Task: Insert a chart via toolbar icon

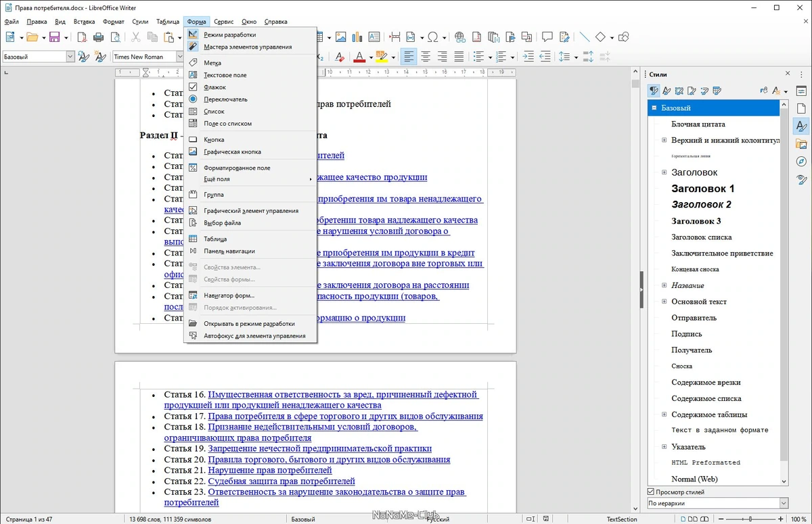Action: (x=357, y=37)
